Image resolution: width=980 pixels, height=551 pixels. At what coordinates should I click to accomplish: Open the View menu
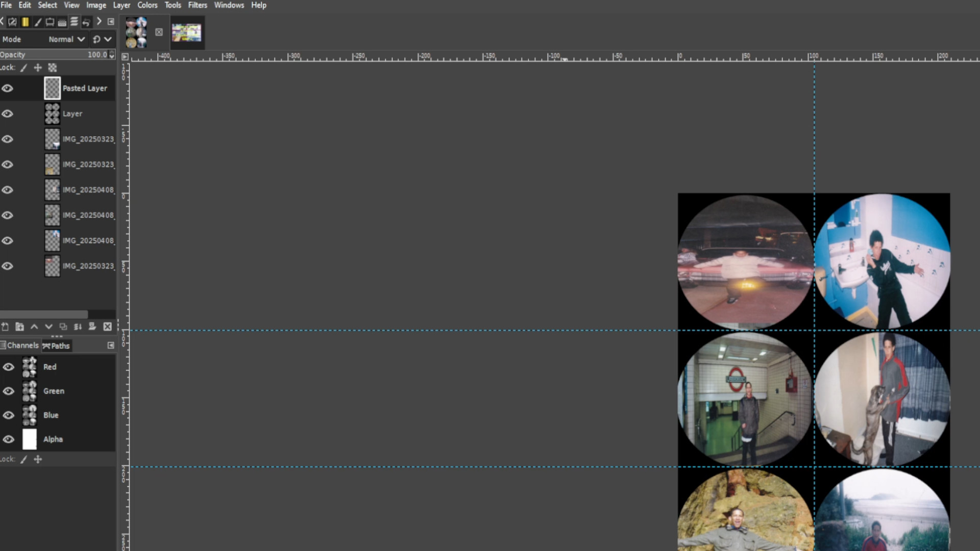point(71,5)
